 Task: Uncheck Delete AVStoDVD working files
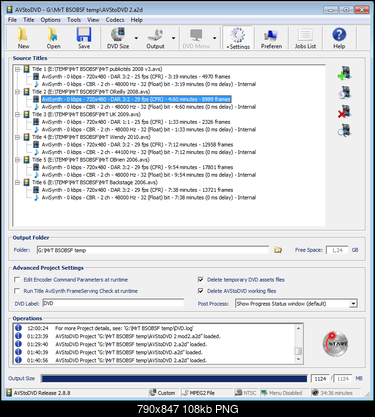pos(201,291)
